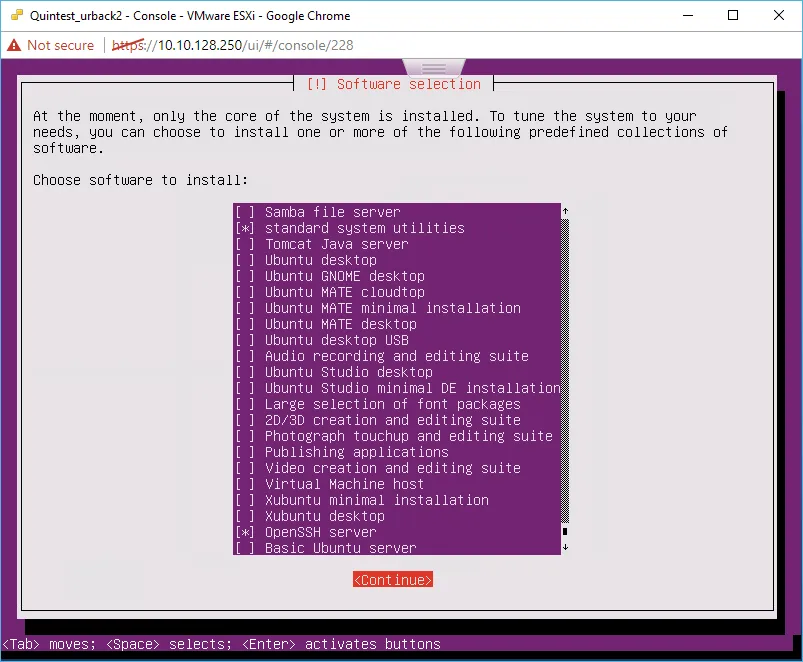Toggle Ubuntu Studio minimal DE installation checkbox
Viewport: 803px width, 662px height.
coord(245,388)
